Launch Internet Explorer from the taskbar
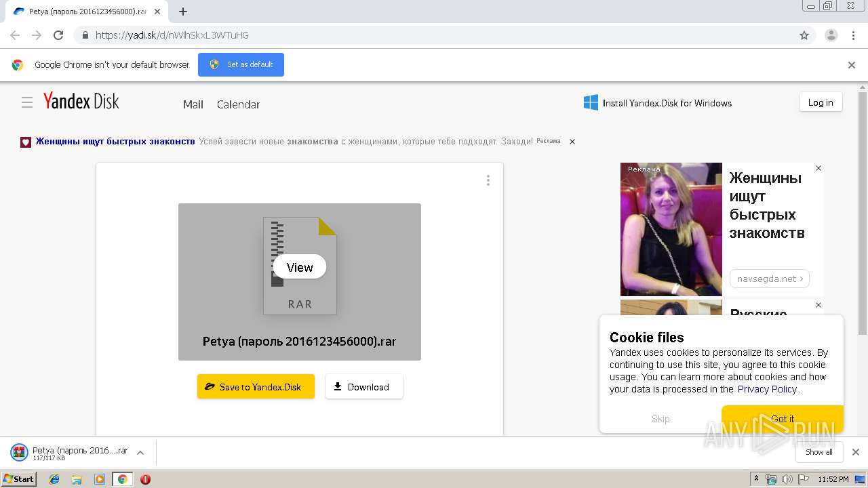Screen dimensions: 868x488 point(54,479)
